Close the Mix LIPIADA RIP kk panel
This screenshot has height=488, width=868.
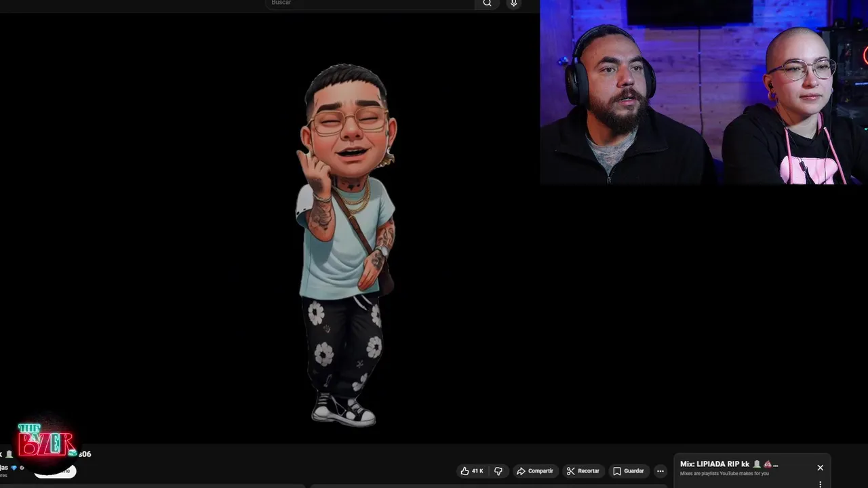click(x=820, y=468)
